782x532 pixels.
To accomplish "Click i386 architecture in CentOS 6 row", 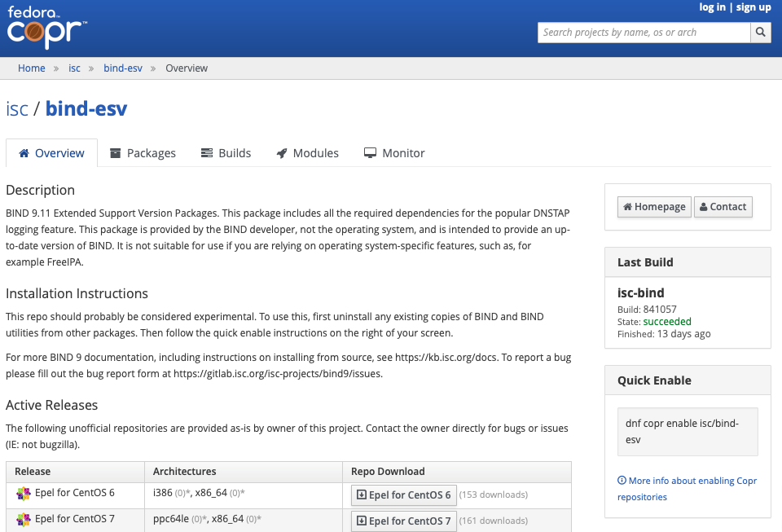I will (x=163, y=493).
